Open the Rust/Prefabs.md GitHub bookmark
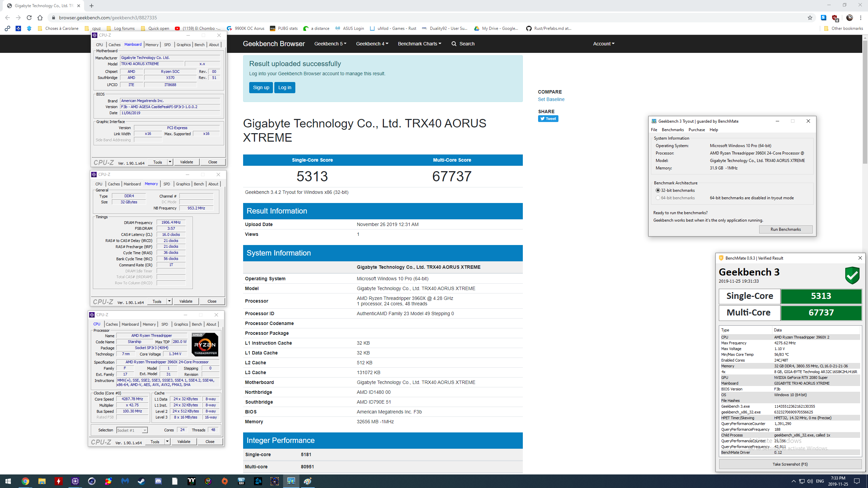 pos(549,28)
